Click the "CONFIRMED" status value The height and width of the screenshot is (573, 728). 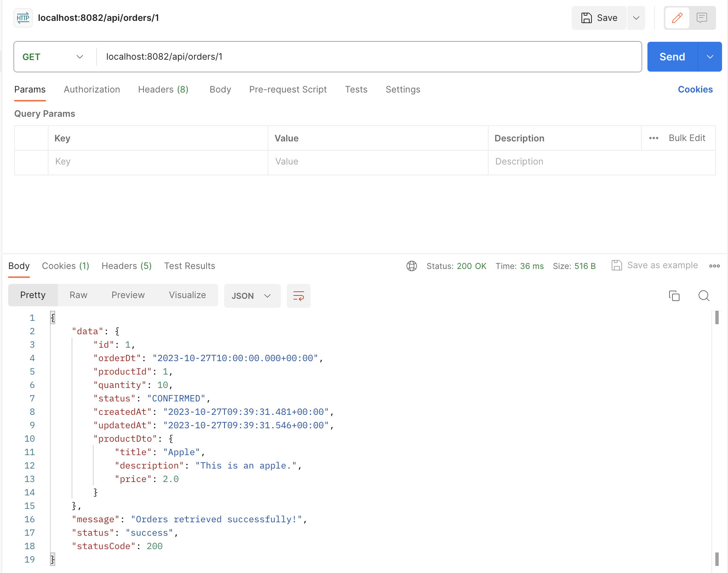click(x=176, y=398)
